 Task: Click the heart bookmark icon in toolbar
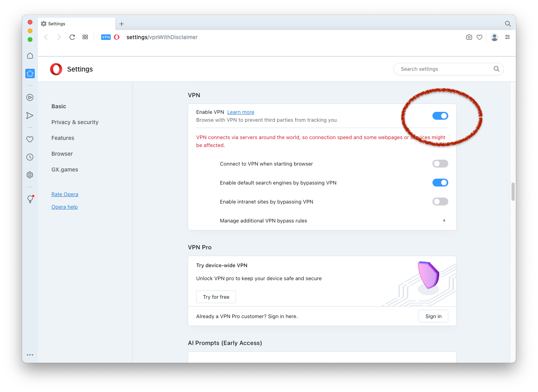[x=479, y=37]
